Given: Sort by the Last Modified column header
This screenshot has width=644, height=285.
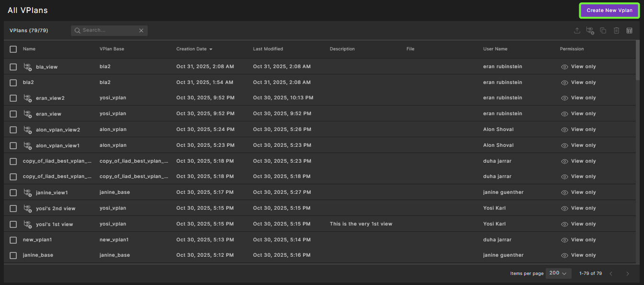Looking at the screenshot, I should 268,49.
